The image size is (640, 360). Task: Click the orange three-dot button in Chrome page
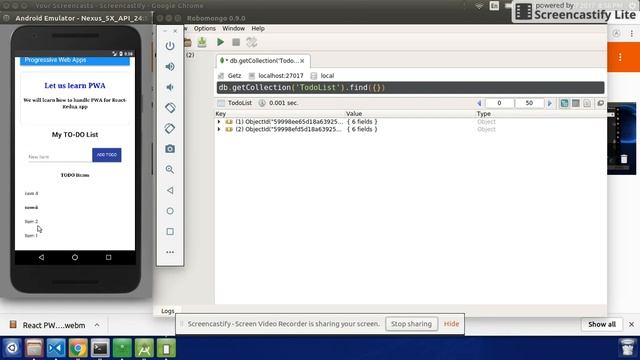(x=620, y=58)
